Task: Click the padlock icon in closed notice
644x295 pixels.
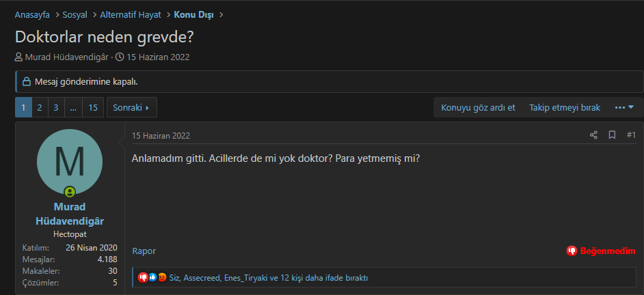Action: pyautogui.click(x=26, y=82)
